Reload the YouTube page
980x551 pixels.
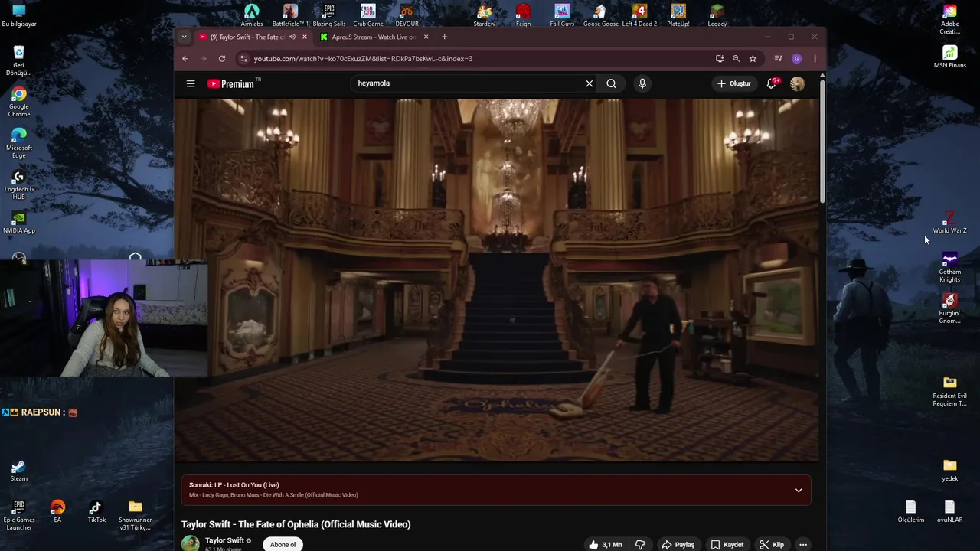(222, 59)
